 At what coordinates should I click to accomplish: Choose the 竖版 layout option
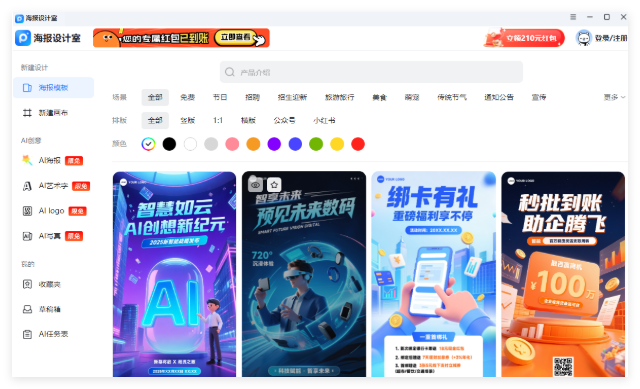click(187, 120)
